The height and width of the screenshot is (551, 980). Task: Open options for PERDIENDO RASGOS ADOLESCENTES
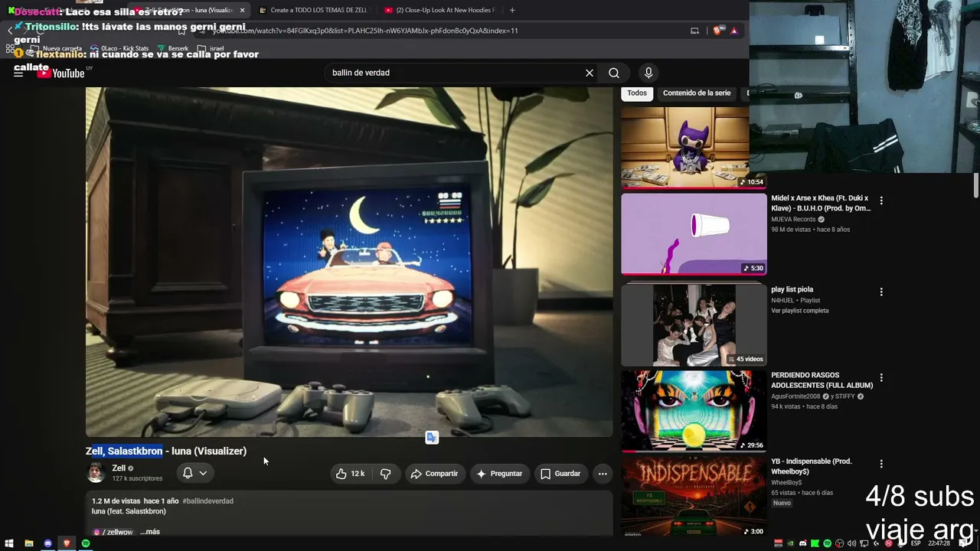(881, 377)
